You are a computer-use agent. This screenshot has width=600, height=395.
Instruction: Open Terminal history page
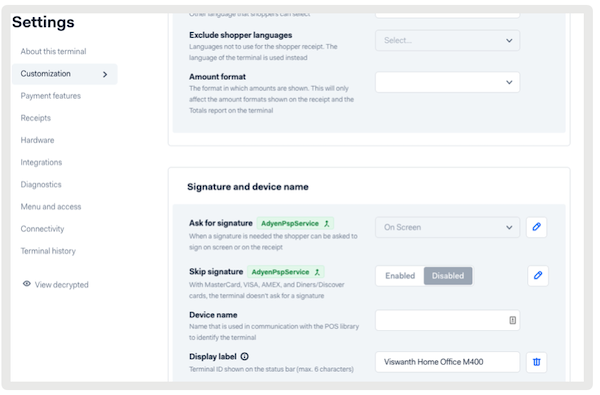coord(48,251)
